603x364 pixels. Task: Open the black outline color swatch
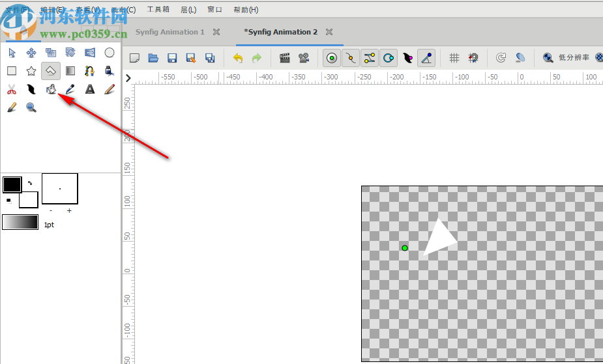tap(12, 185)
